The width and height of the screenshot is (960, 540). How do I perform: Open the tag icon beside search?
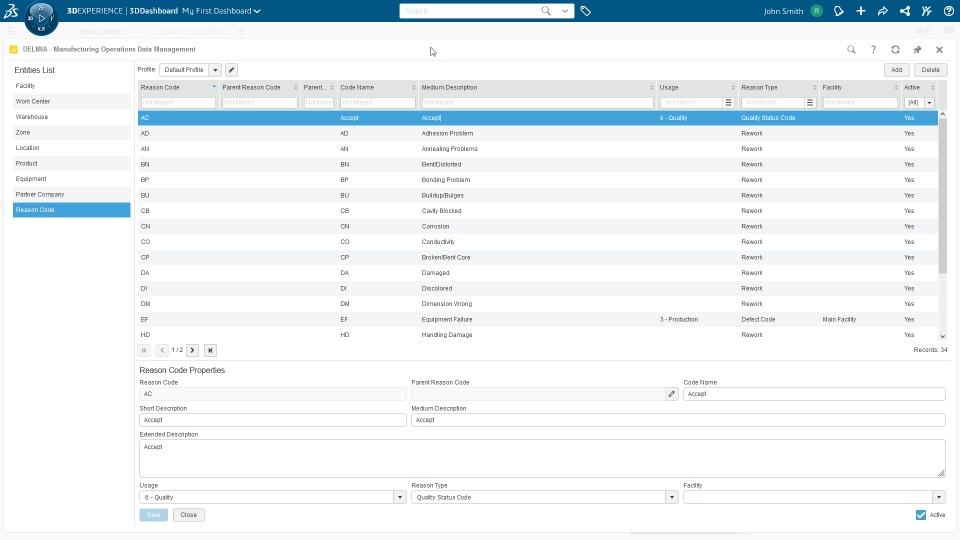pyautogui.click(x=585, y=11)
